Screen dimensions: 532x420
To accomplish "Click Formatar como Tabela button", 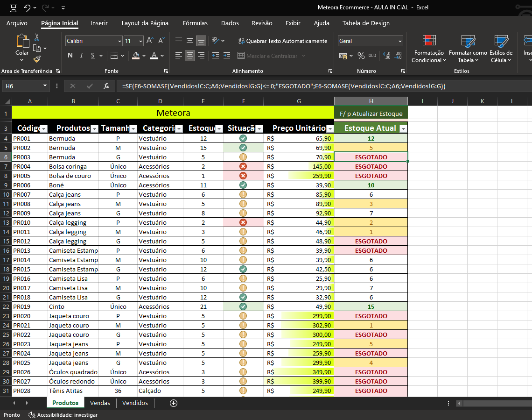I will pos(468,49).
